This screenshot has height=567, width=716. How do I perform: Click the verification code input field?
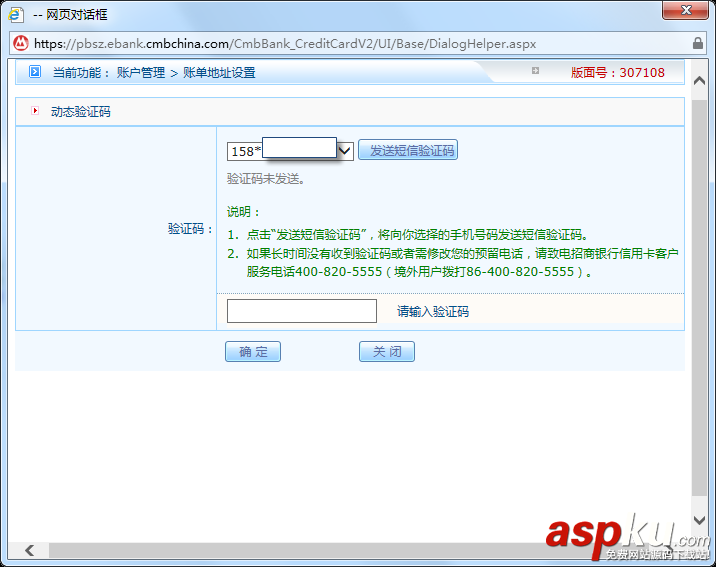click(x=302, y=311)
